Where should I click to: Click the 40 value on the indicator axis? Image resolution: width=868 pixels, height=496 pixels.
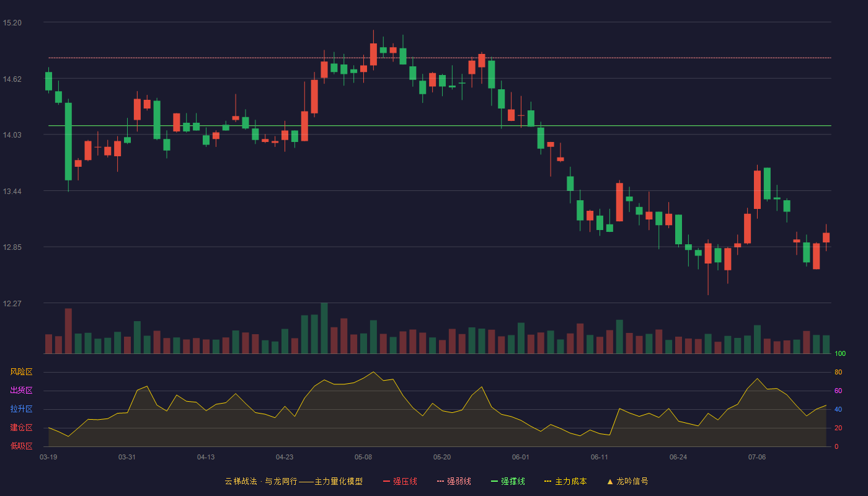pos(838,409)
